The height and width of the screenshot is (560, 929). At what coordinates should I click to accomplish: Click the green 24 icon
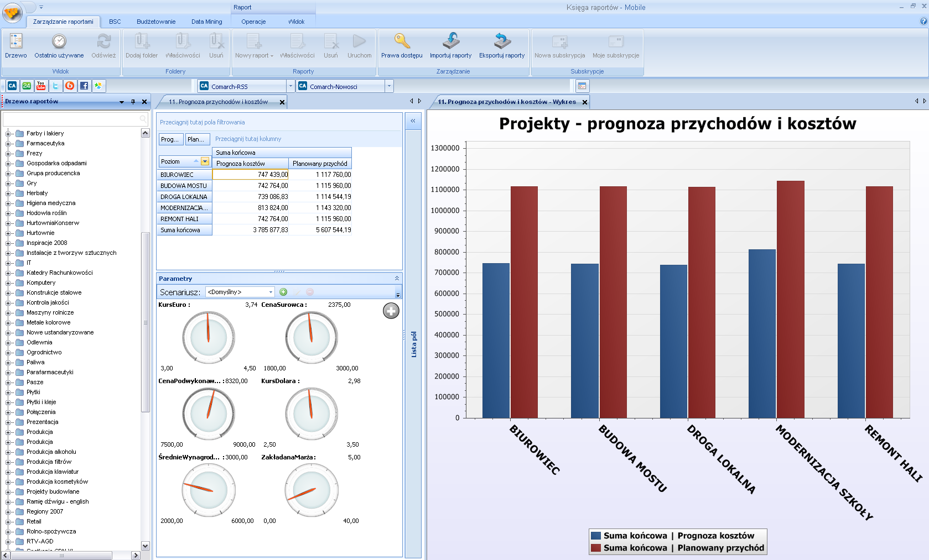(27, 86)
